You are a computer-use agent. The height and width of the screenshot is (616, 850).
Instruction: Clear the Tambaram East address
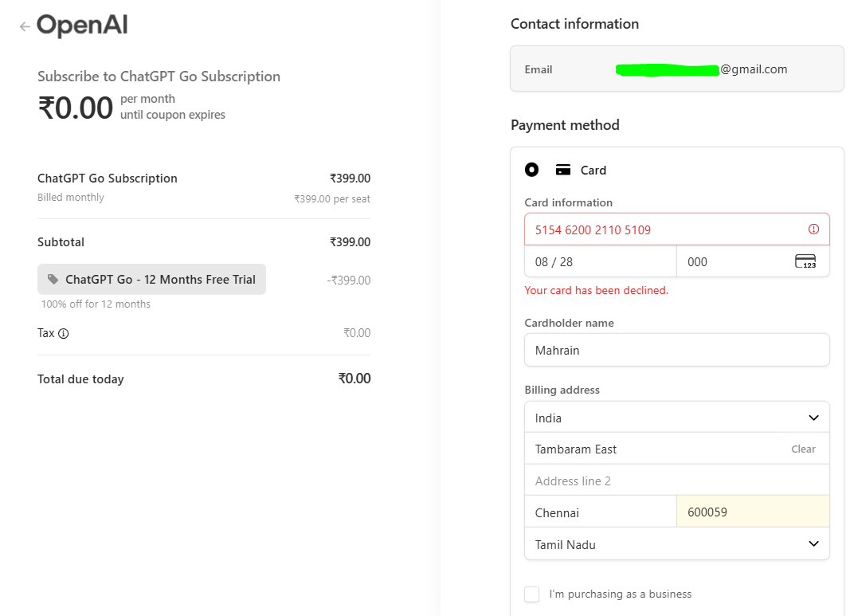(803, 449)
